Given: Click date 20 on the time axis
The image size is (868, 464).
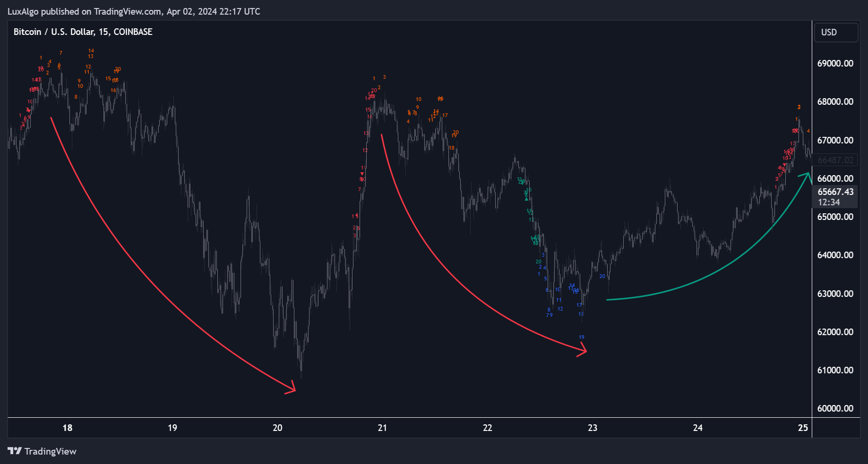Looking at the screenshot, I should point(277,428).
